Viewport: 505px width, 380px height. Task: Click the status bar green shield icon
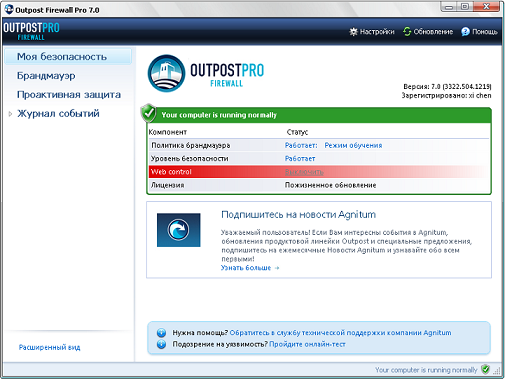click(486, 369)
